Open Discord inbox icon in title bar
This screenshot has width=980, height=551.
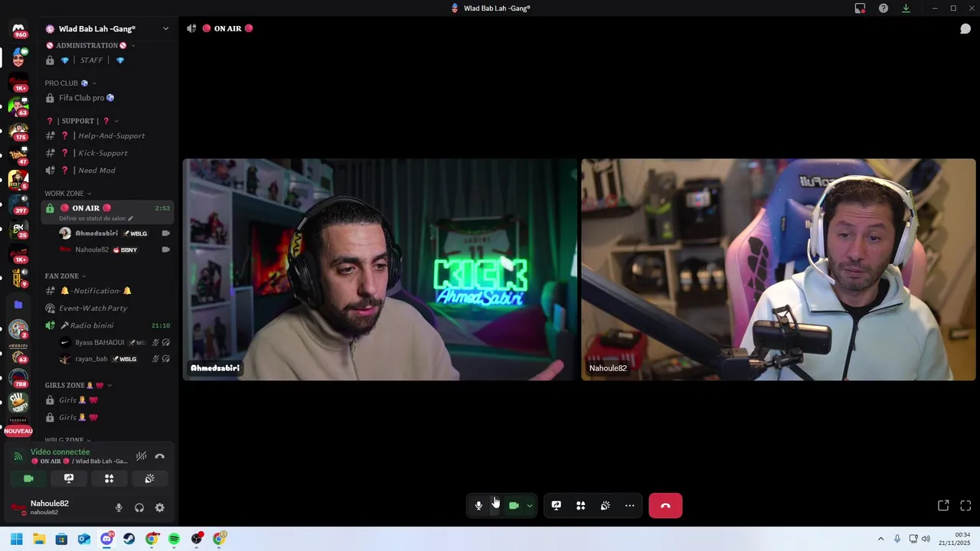click(861, 8)
